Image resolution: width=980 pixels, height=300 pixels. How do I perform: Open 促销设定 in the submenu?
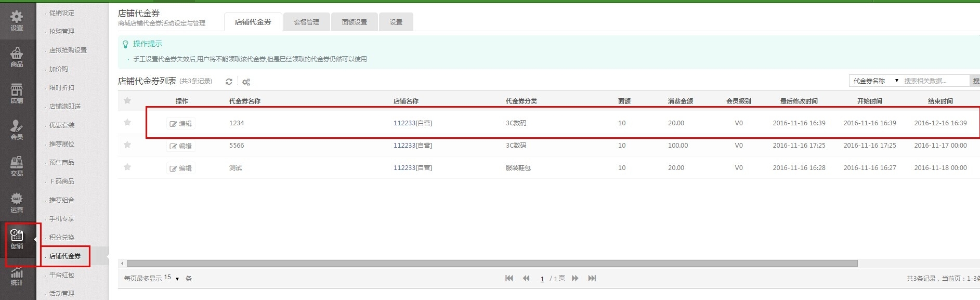coord(62,13)
